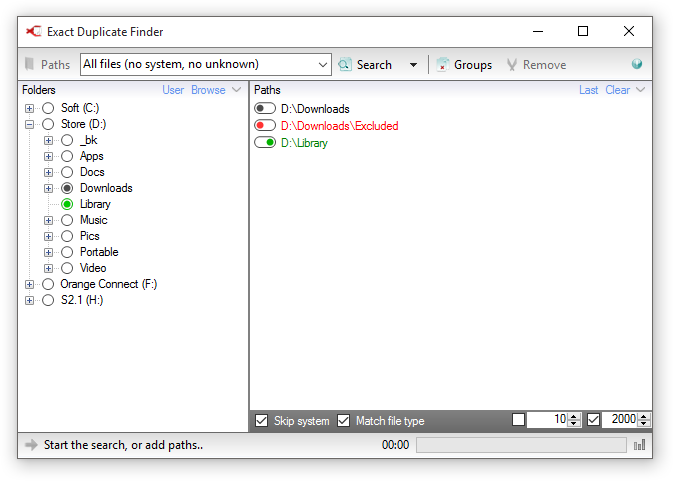Expand the Soft (C:) drive node
This screenshot has width=673, height=481.
tap(29, 108)
